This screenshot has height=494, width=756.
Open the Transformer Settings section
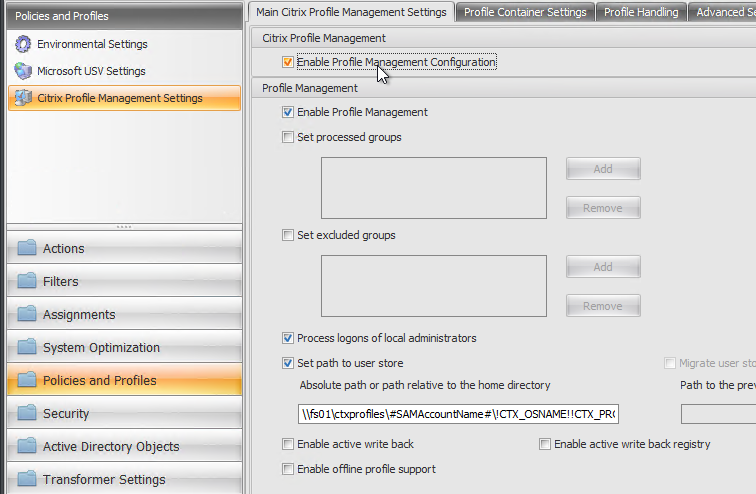124,479
